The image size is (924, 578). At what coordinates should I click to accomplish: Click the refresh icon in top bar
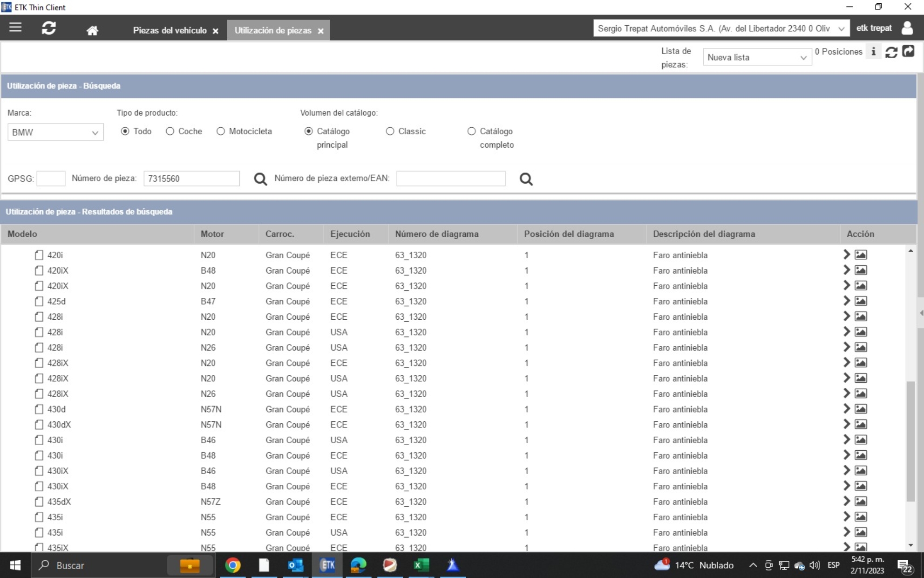point(49,28)
